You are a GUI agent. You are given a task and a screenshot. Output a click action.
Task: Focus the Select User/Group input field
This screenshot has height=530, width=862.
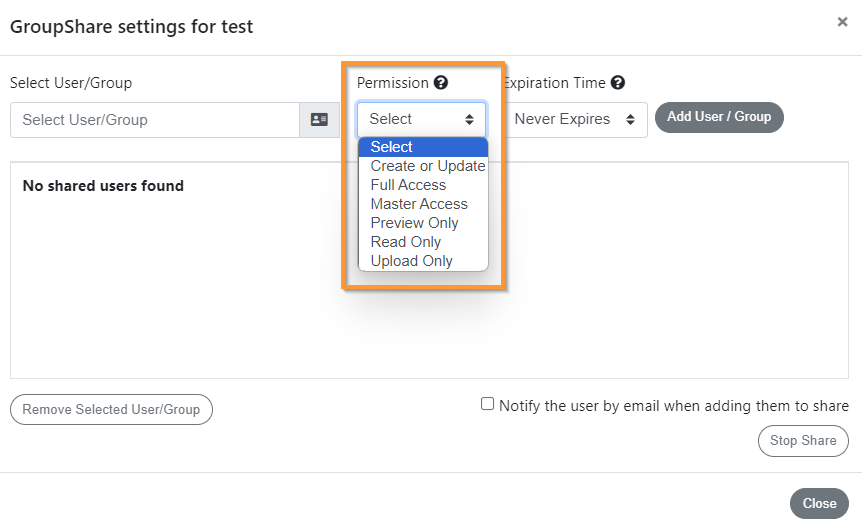pyautogui.click(x=155, y=120)
